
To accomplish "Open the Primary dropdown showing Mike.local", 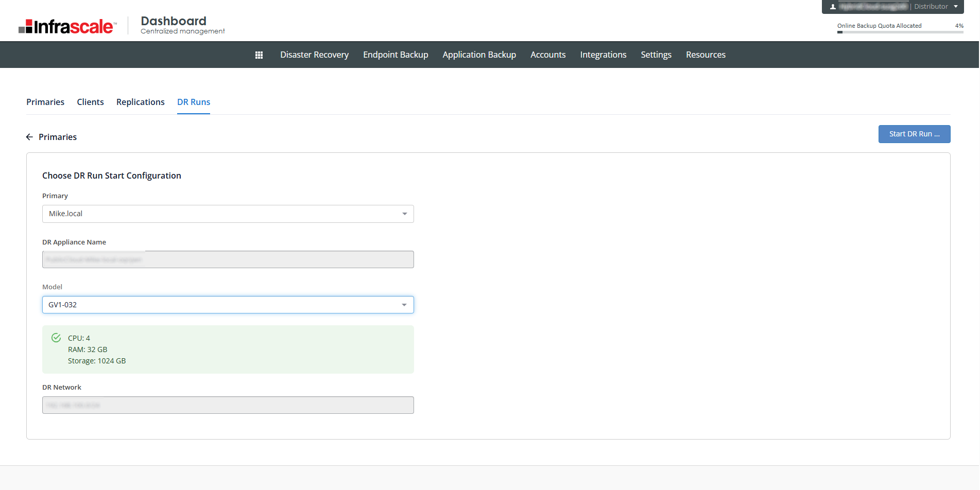I will (228, 214).
